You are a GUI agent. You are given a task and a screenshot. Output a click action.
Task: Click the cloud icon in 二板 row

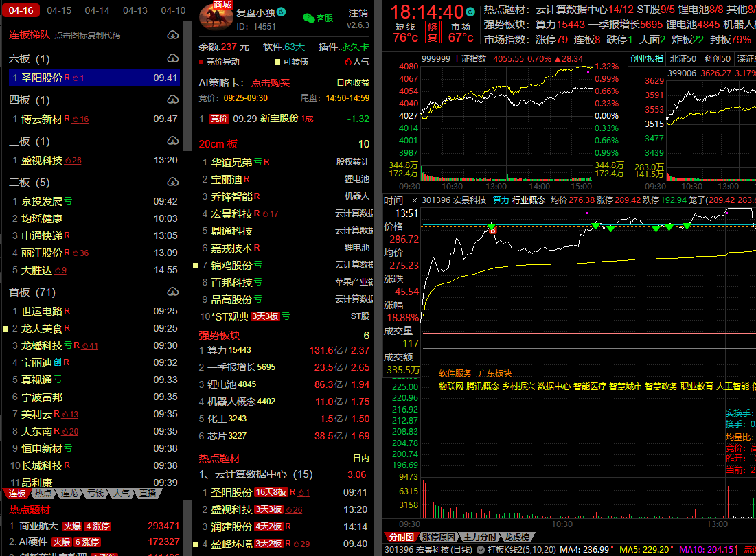tap(172, 183)
